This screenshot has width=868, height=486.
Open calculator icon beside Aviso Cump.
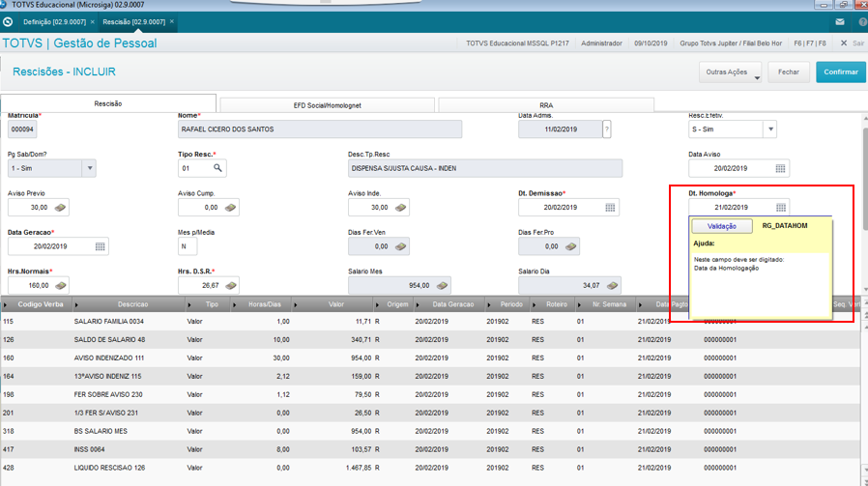[230, 208]
